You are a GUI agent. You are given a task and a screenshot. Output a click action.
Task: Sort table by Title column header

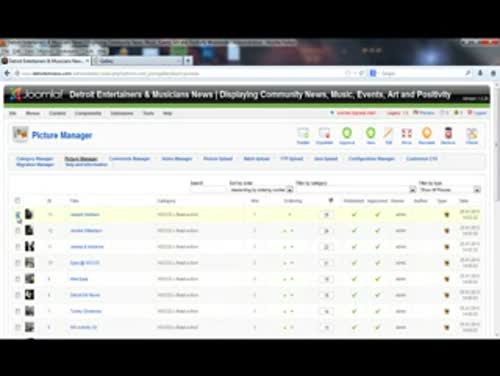click(74, 201)
